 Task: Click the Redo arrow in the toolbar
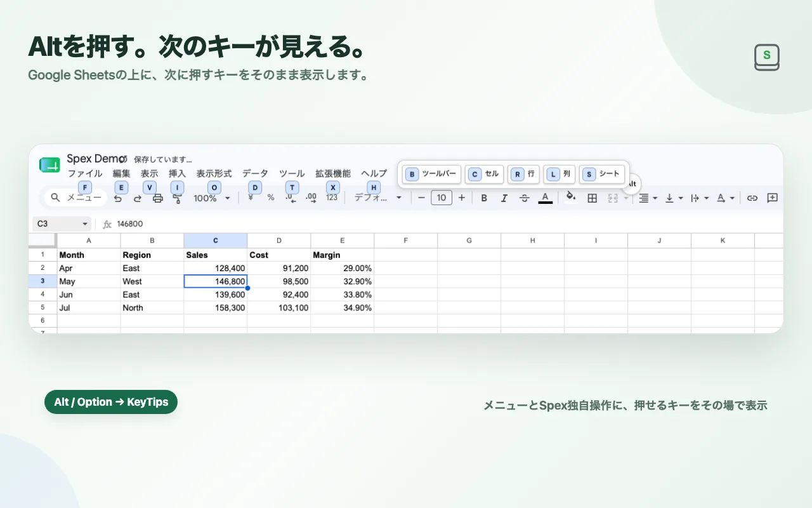coord(138,198)
